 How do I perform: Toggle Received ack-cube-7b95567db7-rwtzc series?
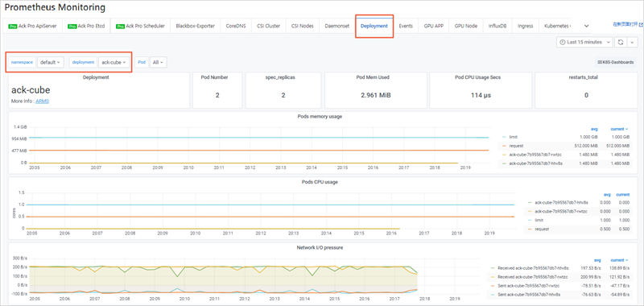click(x=533, y=277)
